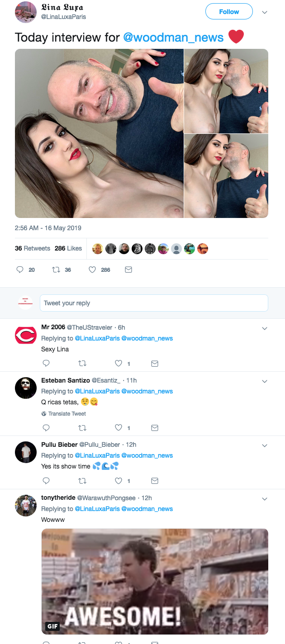Image resolution: width=285 pixels, height=644 pixels.
Task: Click the reply icon under main tweet
Action: pyautogui.click(x=20, y=270)
